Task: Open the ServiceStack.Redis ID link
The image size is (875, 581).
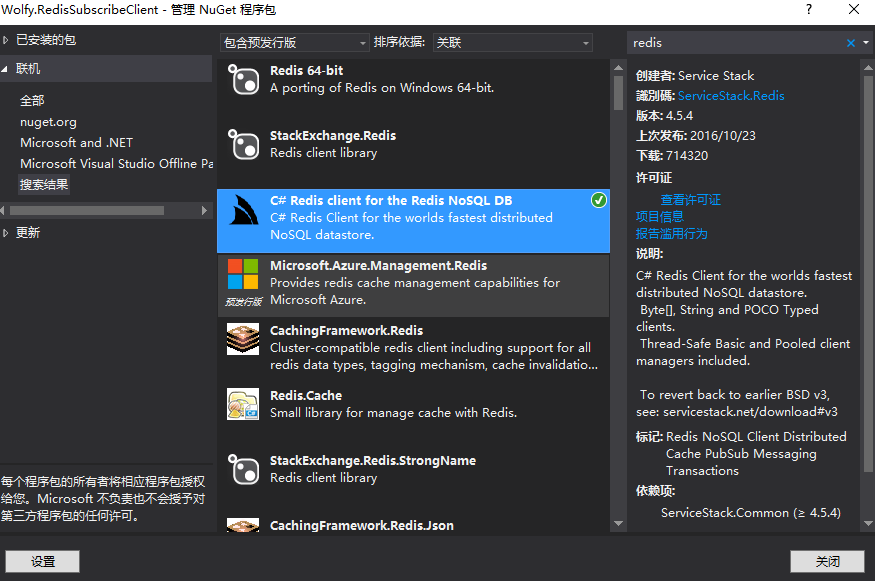Action: click(x=731, y=96)
